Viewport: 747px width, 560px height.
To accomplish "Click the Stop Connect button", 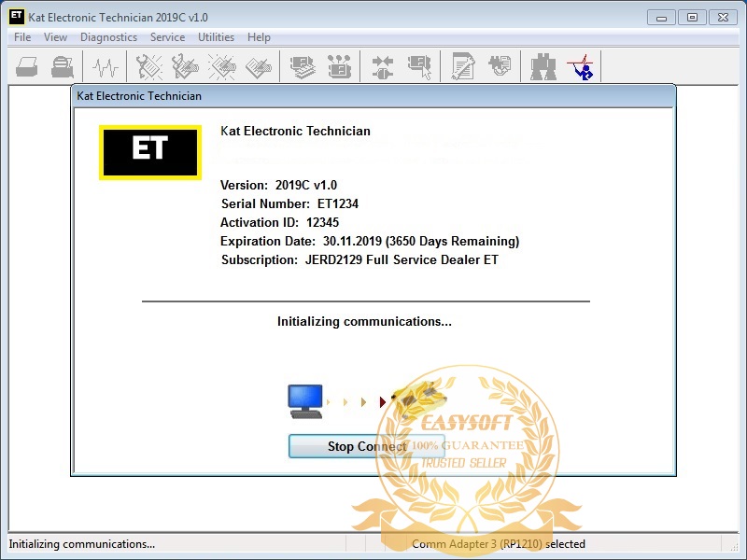I will (367, 446).
